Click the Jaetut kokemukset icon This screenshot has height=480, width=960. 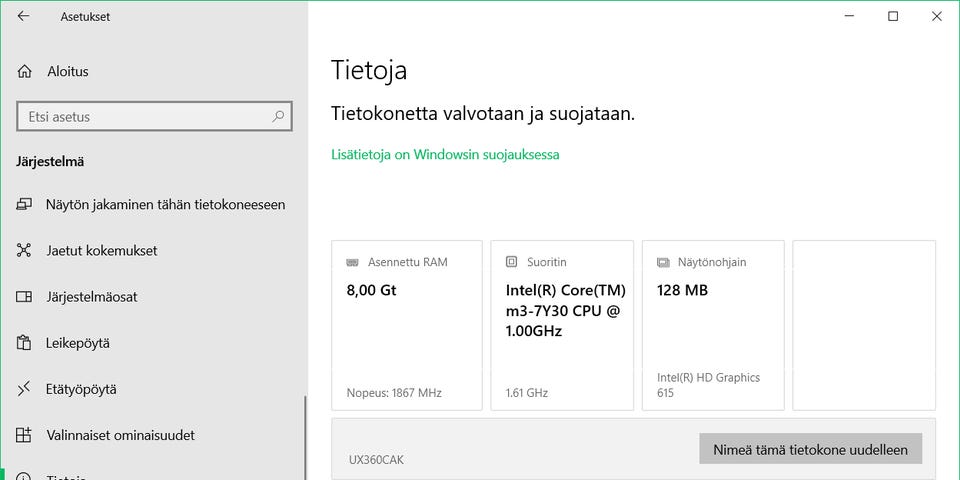pyautogui.click(x=24, y=251)
